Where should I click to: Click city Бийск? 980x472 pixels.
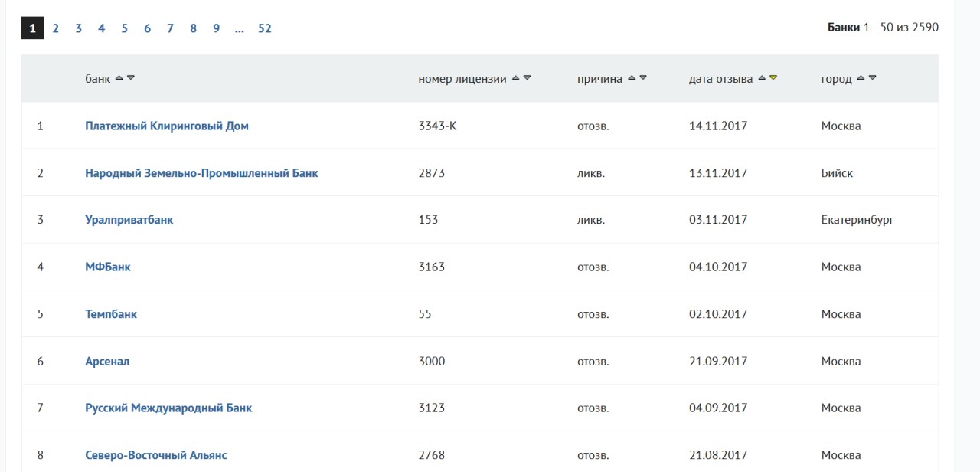pyautogui.click(x=837, y=173)
